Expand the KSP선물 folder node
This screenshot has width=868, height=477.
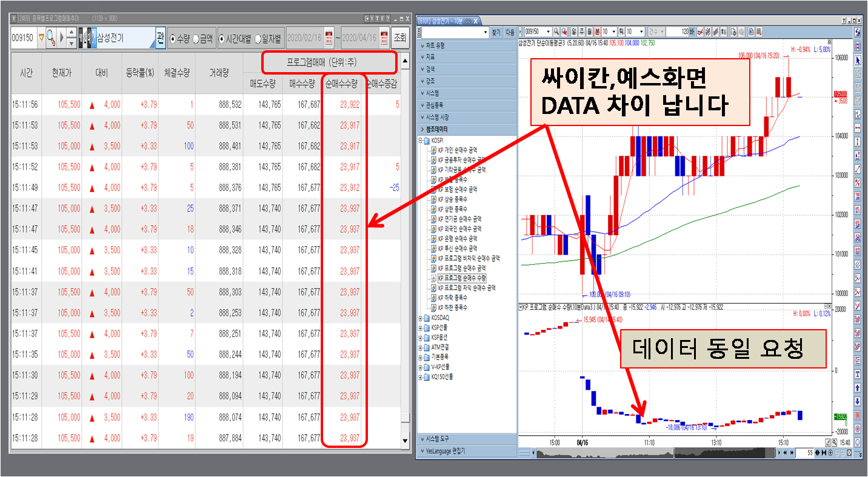421,327
